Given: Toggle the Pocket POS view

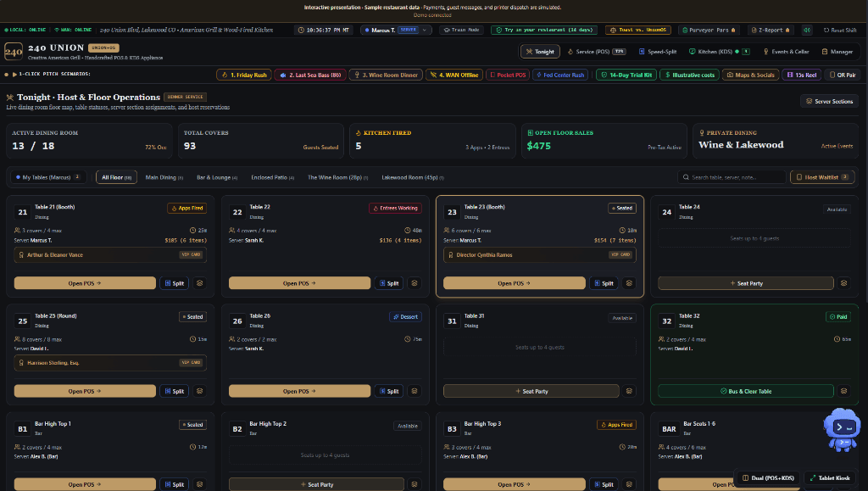Looking at the screenshot, I should point(508,75).
